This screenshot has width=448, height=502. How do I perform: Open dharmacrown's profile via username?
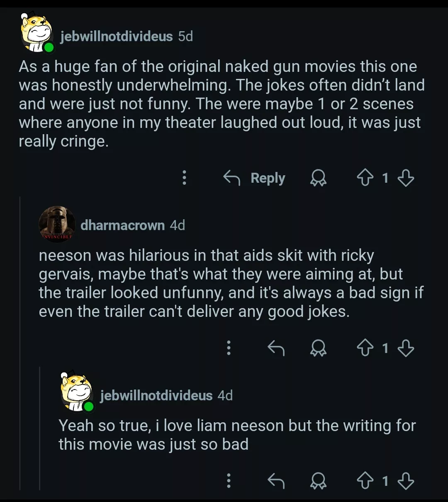(x=122, y=225)
